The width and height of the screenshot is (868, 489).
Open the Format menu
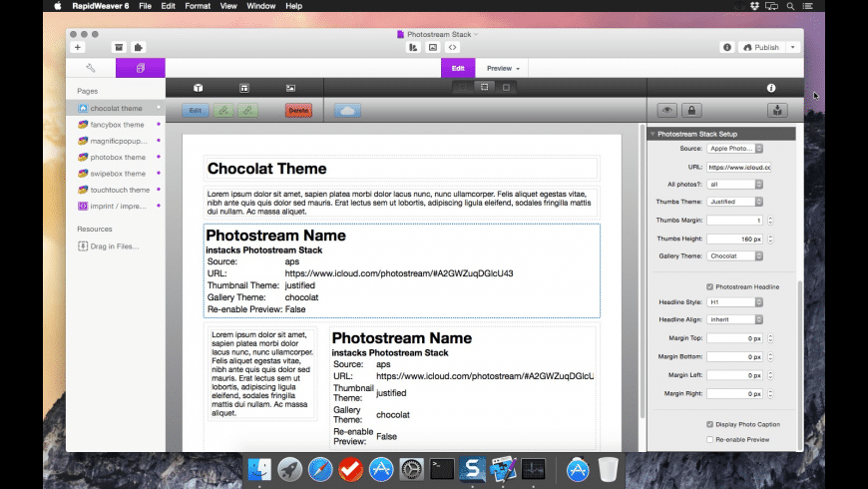point(198,6)
